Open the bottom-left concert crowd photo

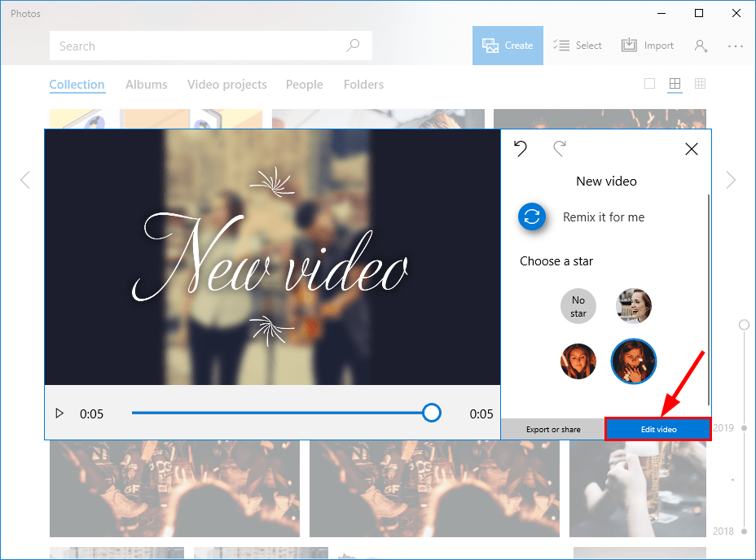pos(174,488)
